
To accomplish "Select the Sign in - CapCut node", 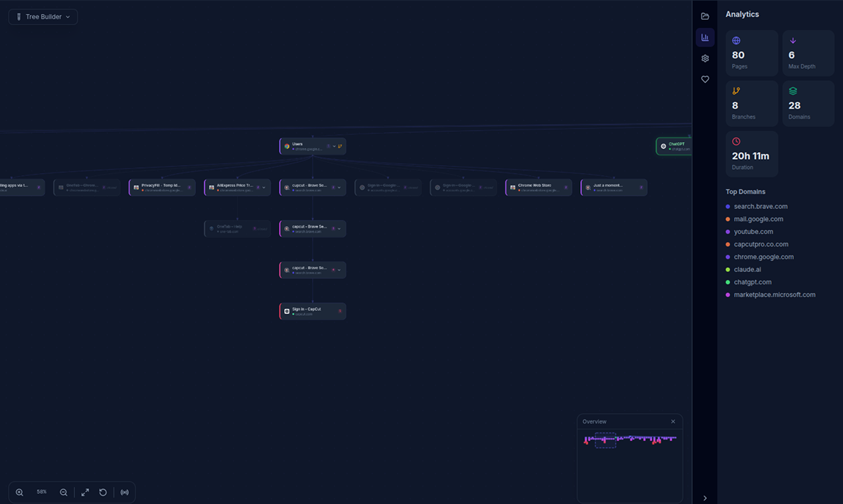I will 311,310.
